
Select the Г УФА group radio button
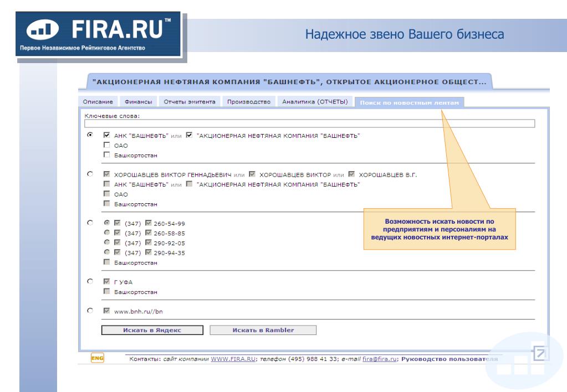click(x=90, y=281)
